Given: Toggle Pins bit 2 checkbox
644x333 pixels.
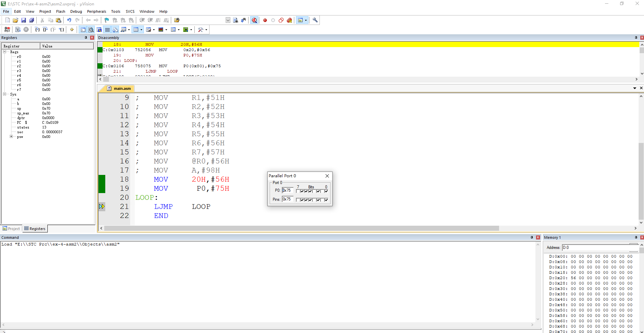Looking at the screenshot, I should point(318,200).
